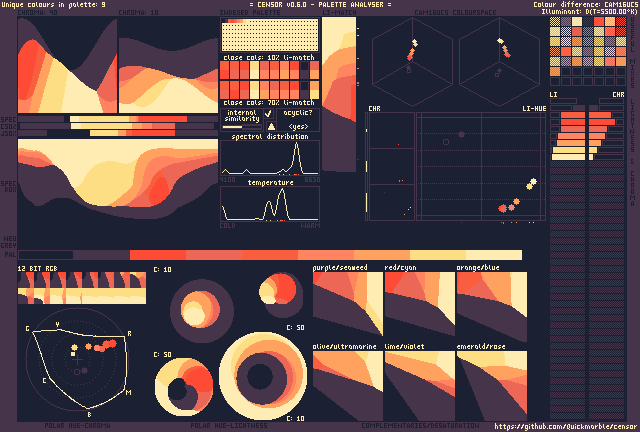Click the 'JS0%' row label
Screen dimensions: 640x432
(9, 134)
